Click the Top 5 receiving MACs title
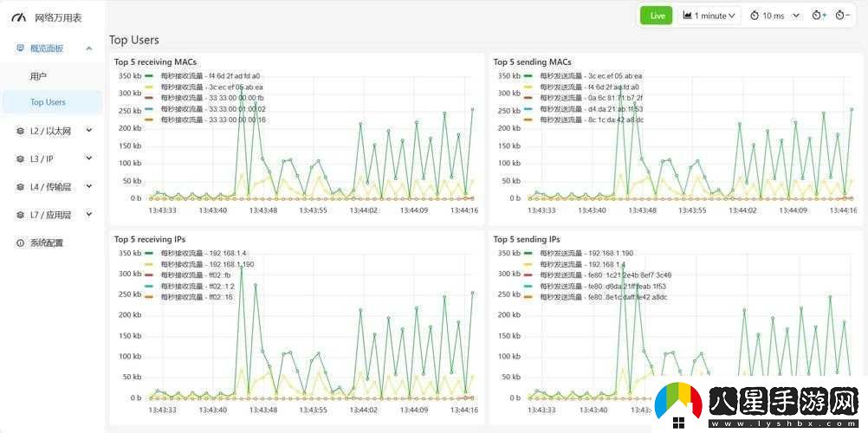 pyautogui.click(x=155, y=62)
